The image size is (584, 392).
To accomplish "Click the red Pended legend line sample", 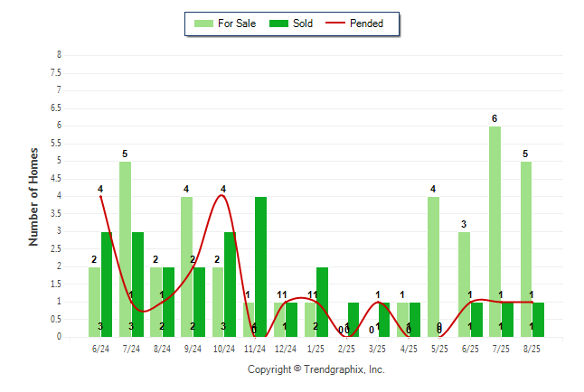I will point(335,23).
